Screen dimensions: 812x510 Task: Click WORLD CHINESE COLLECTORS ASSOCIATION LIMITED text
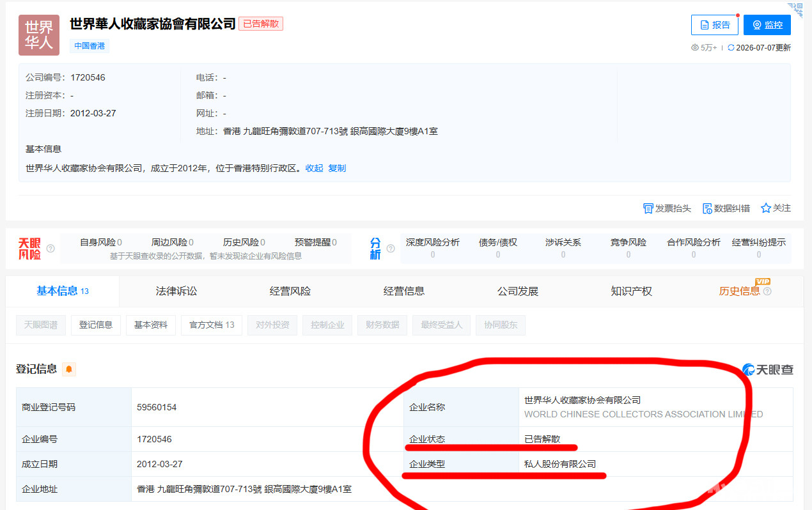(x=643, y=414)
